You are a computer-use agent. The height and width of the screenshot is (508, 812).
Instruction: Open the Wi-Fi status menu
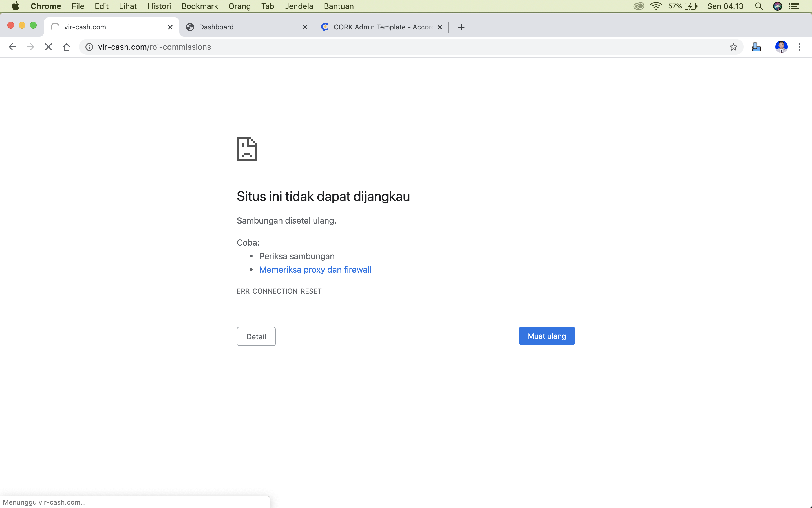coord(656,6)
